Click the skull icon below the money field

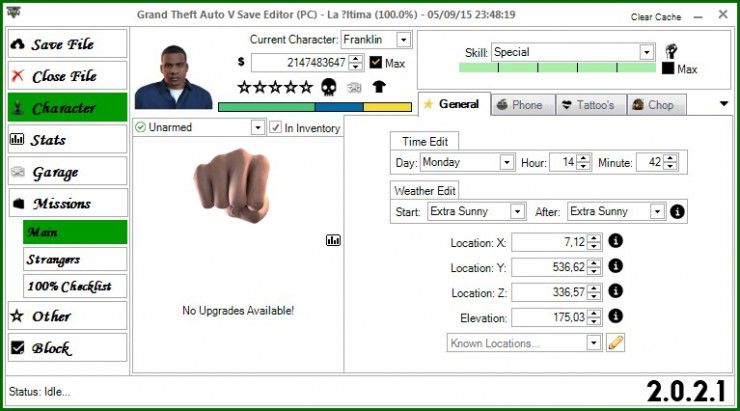(x=328, y=87)
